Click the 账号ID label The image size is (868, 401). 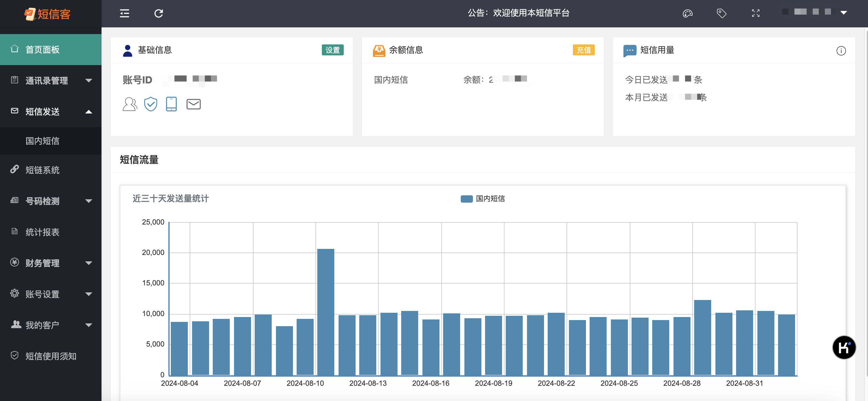(x=137, y=80)
